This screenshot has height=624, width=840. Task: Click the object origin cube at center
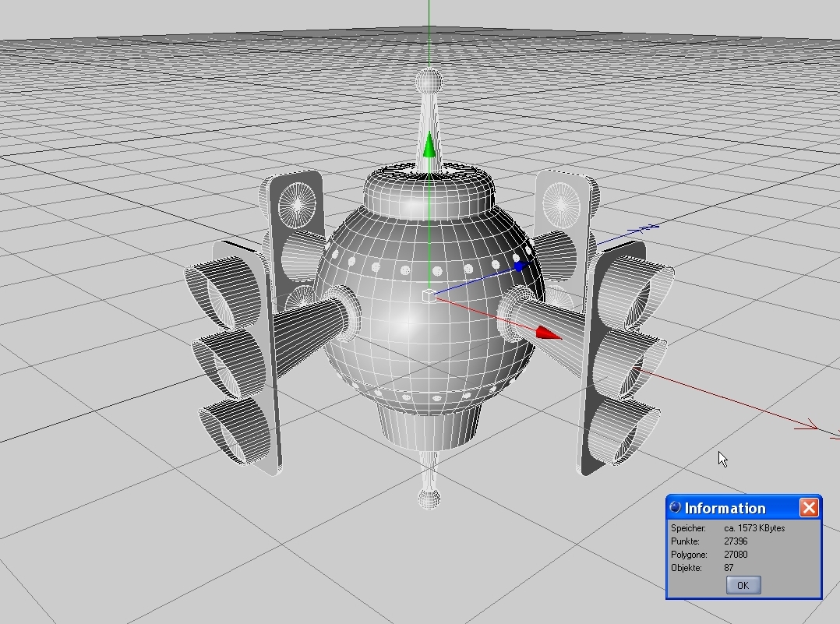click(428, 295)
